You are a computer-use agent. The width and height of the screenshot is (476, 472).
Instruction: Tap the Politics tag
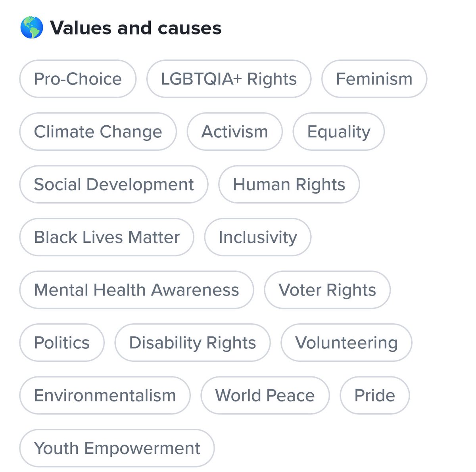[62, 342]
